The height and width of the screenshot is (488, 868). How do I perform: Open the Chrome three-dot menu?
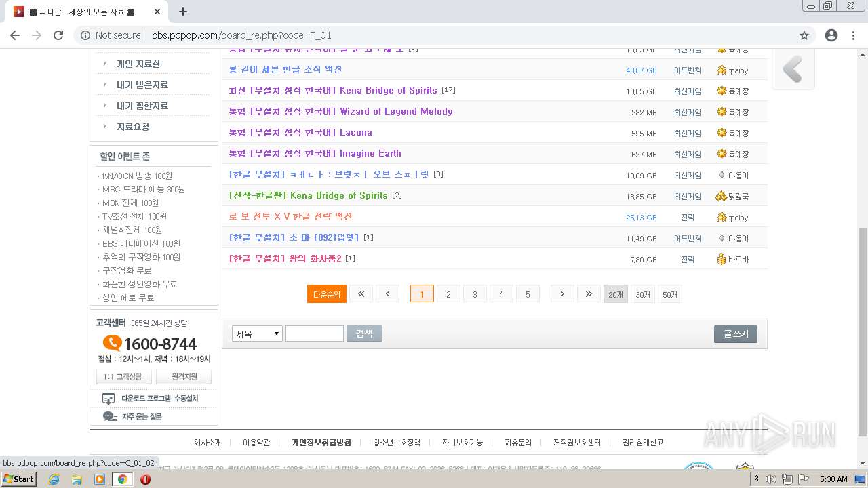[x=853, y=35]
